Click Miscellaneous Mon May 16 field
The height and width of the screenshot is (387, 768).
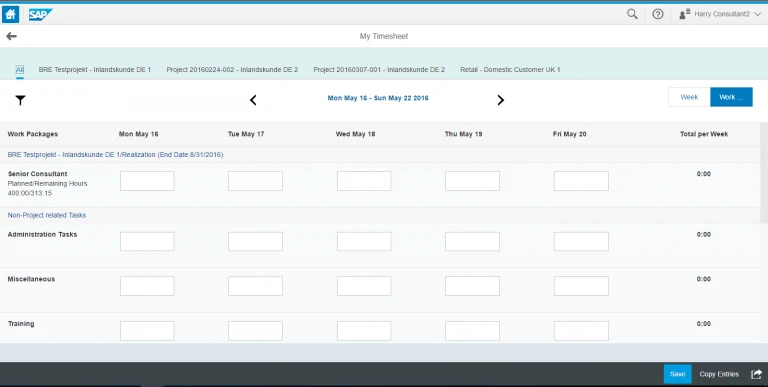point(147,286)
